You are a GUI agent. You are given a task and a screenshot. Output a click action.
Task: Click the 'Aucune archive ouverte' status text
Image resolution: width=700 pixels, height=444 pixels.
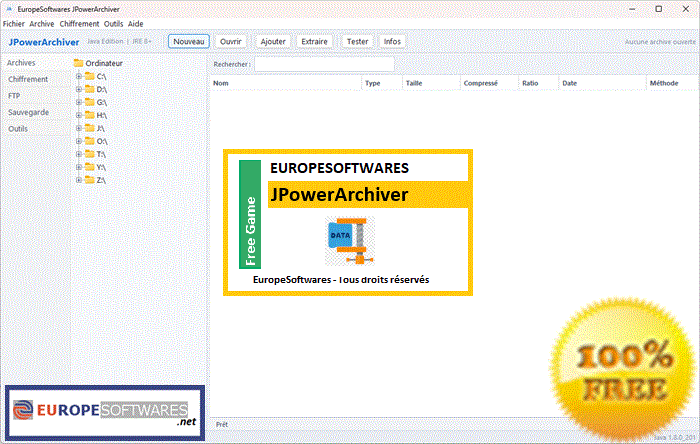coord(660,42)
